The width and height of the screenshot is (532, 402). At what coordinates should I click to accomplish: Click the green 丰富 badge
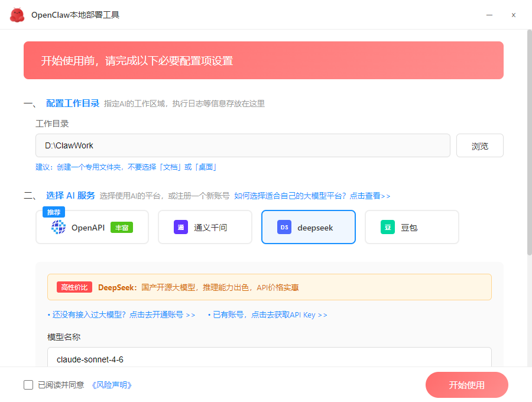[122, 227]
